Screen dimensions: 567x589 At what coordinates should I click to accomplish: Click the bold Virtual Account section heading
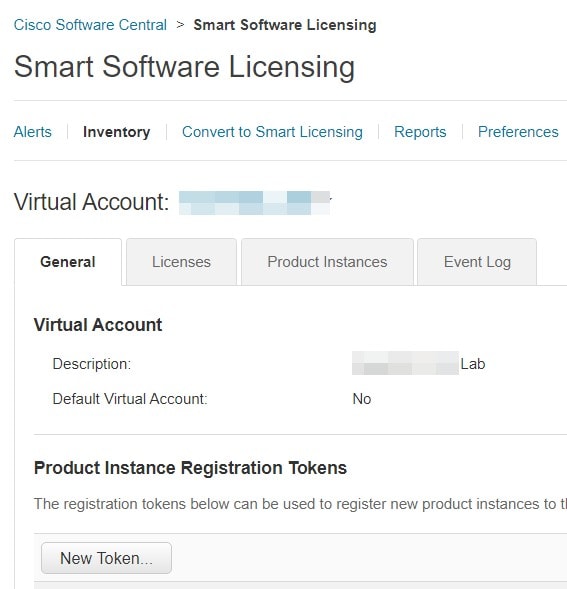tap(98, 325)
